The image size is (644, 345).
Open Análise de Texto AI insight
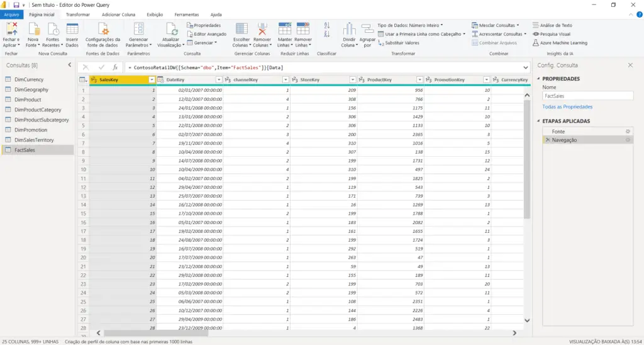click(552, 25)
